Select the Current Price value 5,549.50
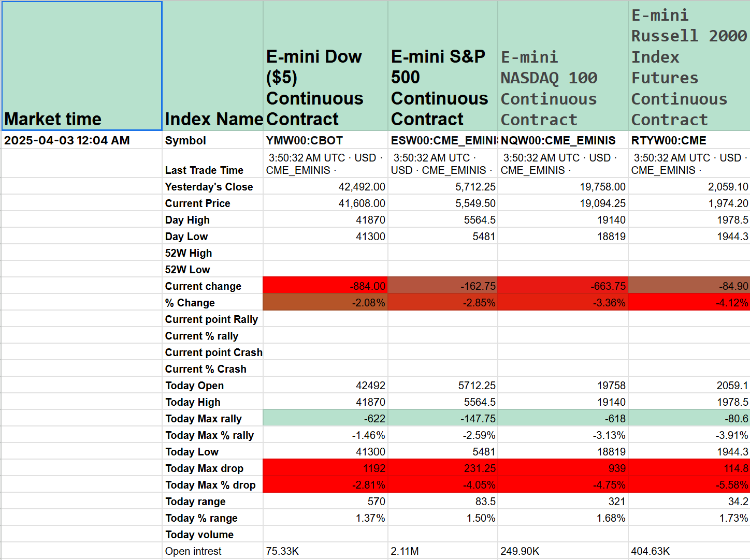The width and height of the screenshot is (750, 560). [443, 203]
